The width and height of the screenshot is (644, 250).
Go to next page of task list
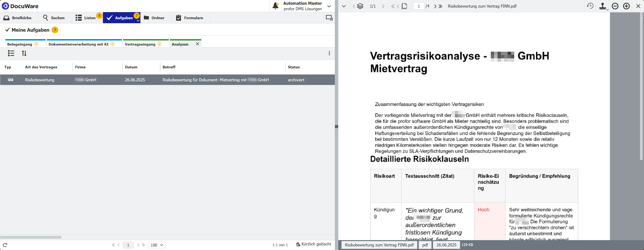point(138,245)
